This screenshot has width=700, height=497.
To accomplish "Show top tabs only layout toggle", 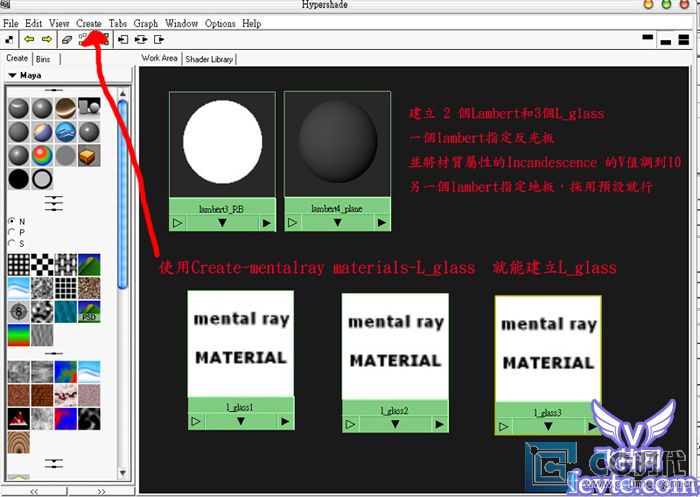I will click(648, 39).
